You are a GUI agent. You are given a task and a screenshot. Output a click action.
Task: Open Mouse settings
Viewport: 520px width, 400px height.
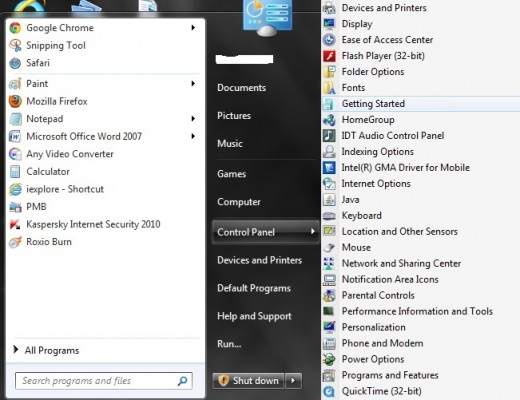[356, 248]
